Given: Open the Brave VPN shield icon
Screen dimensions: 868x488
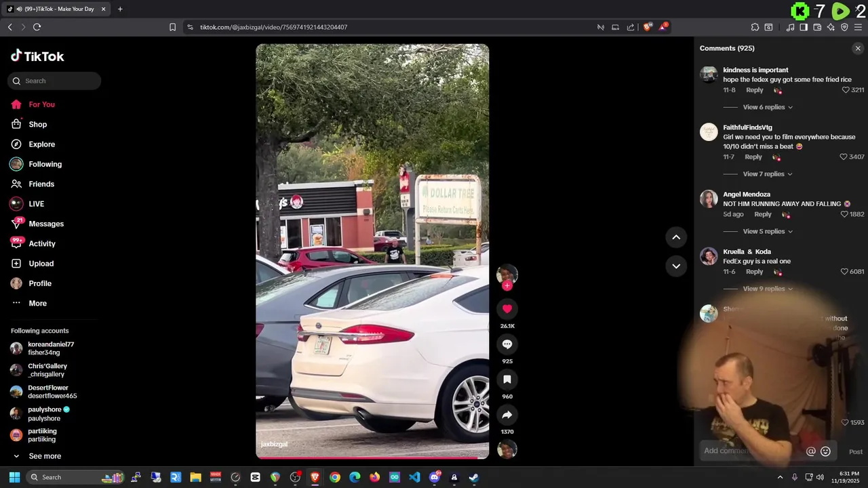Looking at the screenshot, I should [844, 27].
